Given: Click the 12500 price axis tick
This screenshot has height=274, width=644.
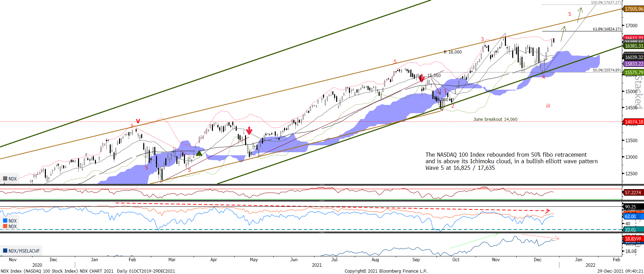Looking at the screenshot, I should pos(632,174).
